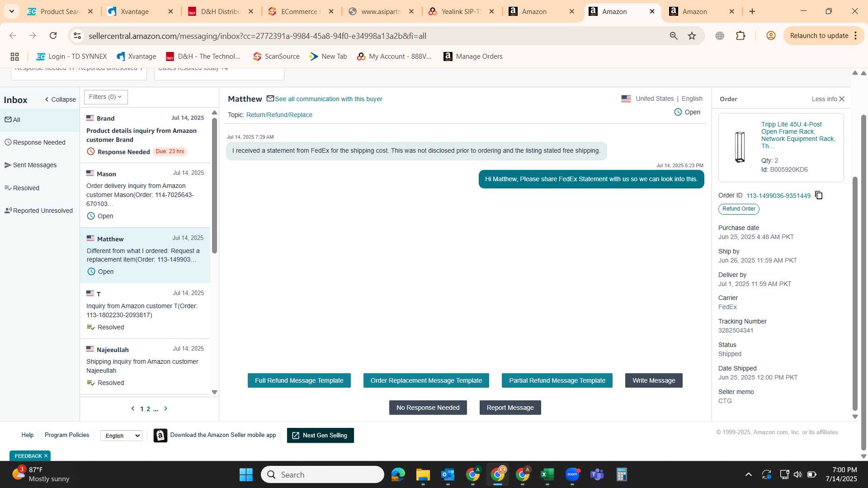The image size is (868, 488).
Task: Open T's customer inquiry message
Action: [x=145, y=311]
